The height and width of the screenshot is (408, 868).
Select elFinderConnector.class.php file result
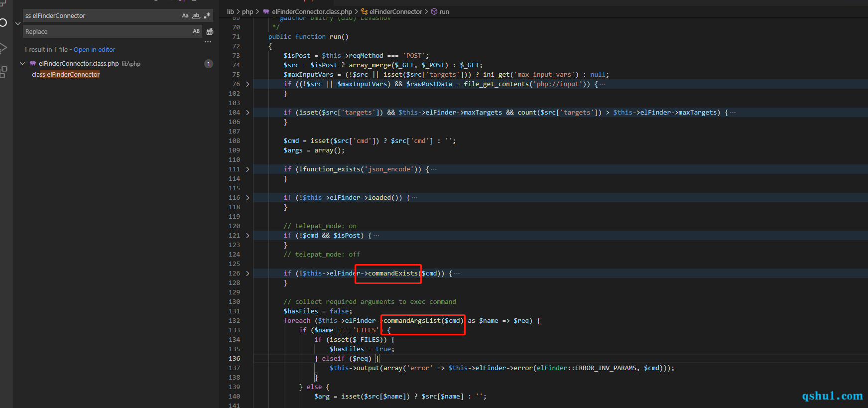[79, 63]
